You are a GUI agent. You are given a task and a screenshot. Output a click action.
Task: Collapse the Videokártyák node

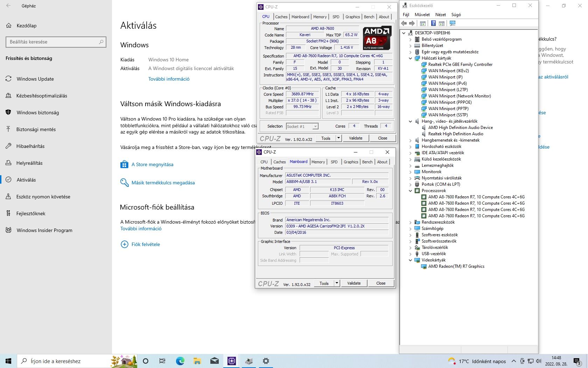411,260
